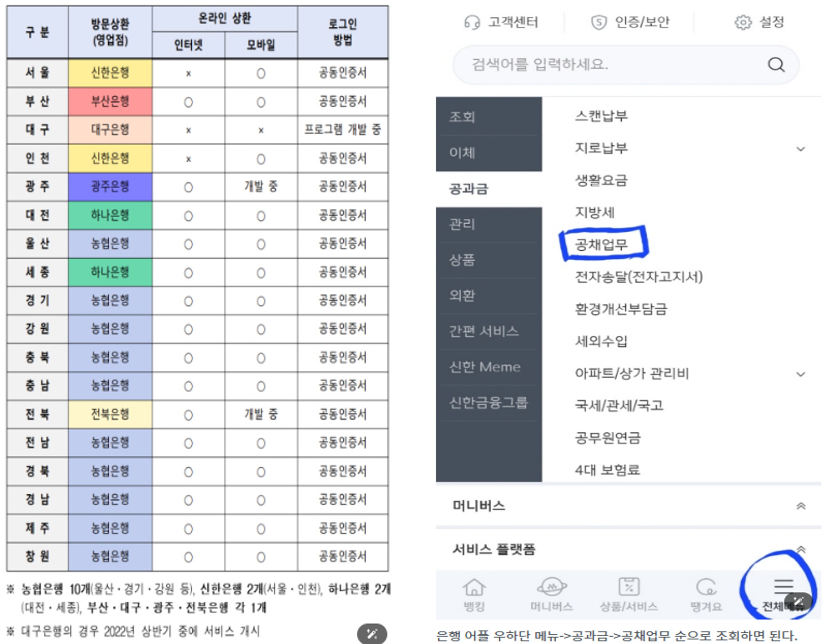Image resolution: width=839 pixels, height=644 pixels.
Task: Click 개발 중 cell in 광주 row
Action: point(261,187)
